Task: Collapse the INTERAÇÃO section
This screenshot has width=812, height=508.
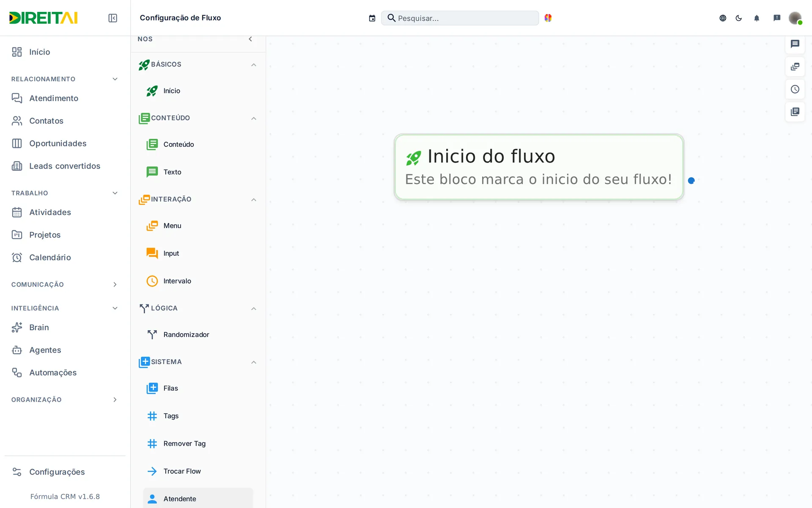Action: point(254,199)
